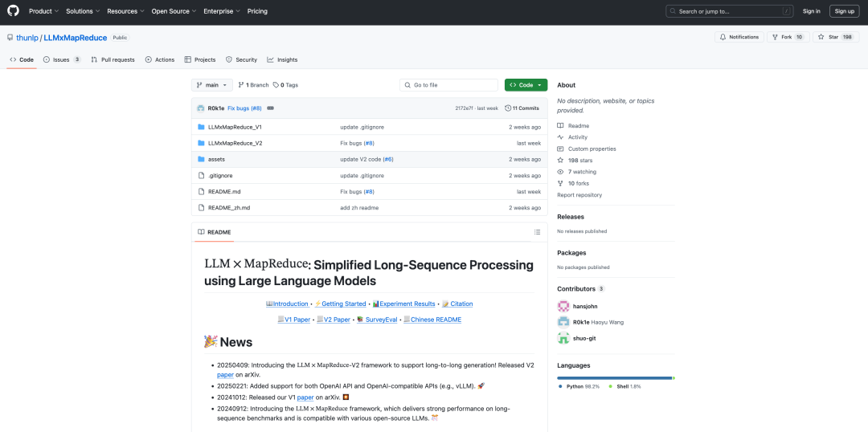868x432 pixels.
Task: Open the LLMxMapReduce_V2 folder
Action: click(235, 143)
